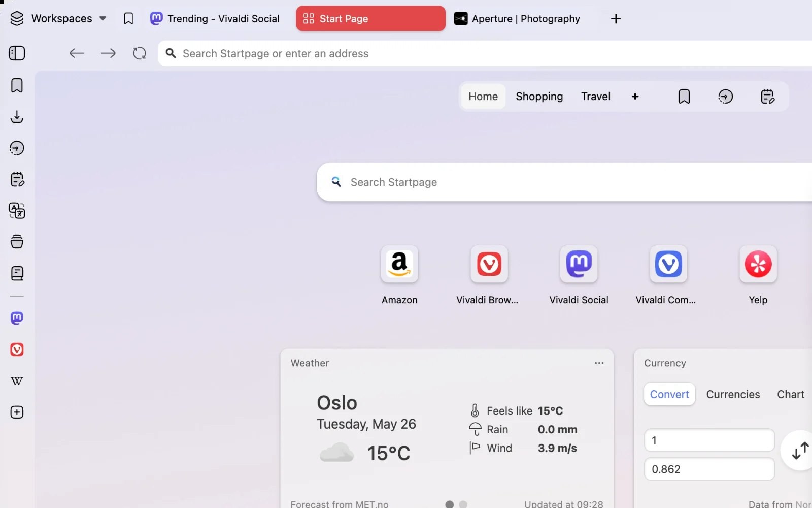The image size is (812, 508).
Task: Reload the current page
Action: pos(140,53)
